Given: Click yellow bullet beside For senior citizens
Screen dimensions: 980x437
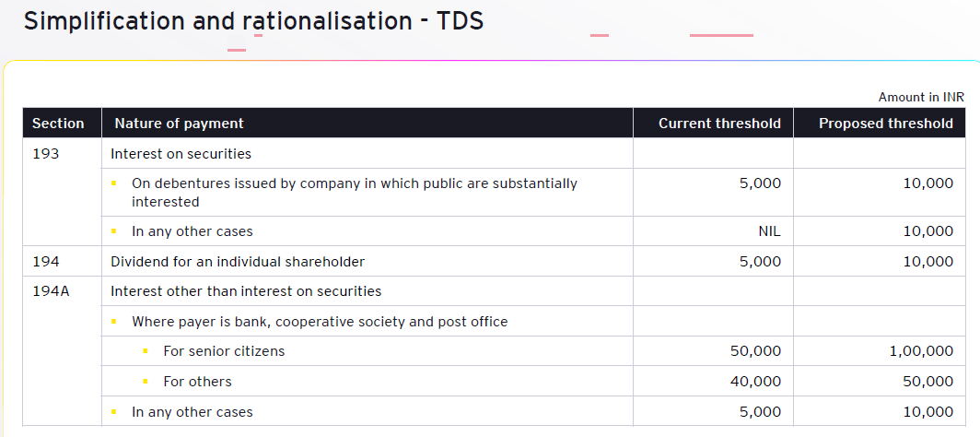Looking at the screenshot, I should tap(145, 351).
